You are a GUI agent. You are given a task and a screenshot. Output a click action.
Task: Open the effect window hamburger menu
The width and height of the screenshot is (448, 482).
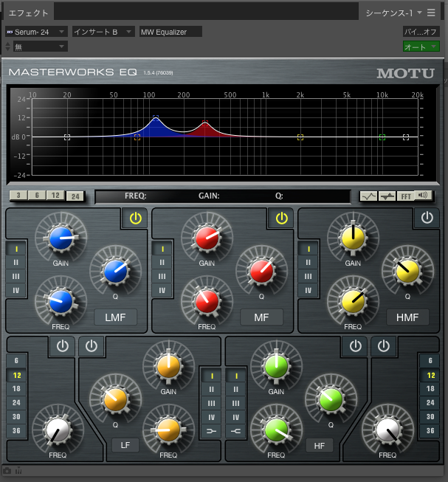(431, 13)
